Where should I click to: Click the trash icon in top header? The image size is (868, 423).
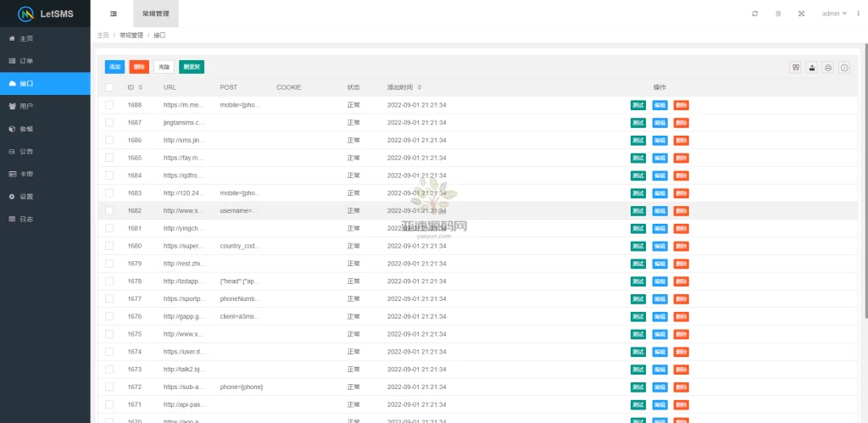point(778,14)
